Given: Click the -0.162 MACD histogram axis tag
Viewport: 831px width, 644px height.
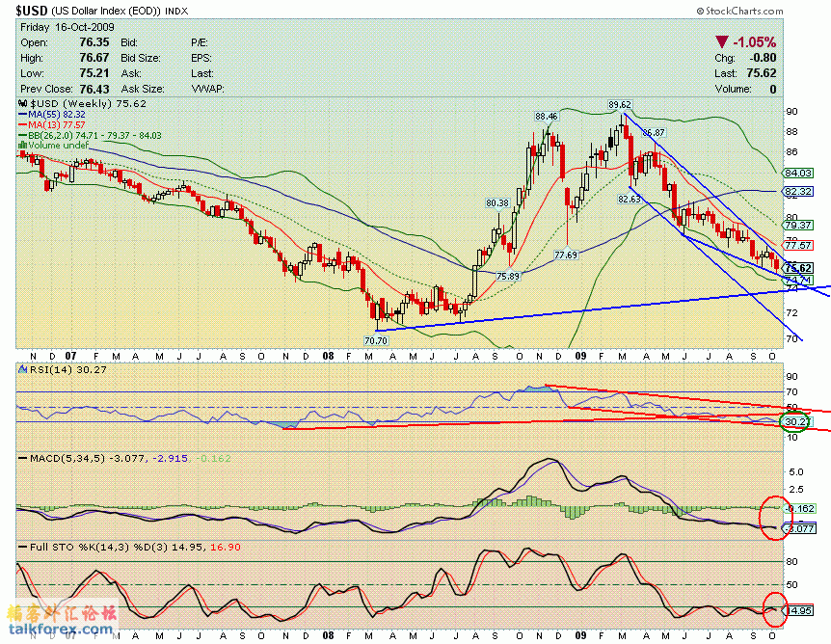Looking at the screenshot, I should (800, 508).
